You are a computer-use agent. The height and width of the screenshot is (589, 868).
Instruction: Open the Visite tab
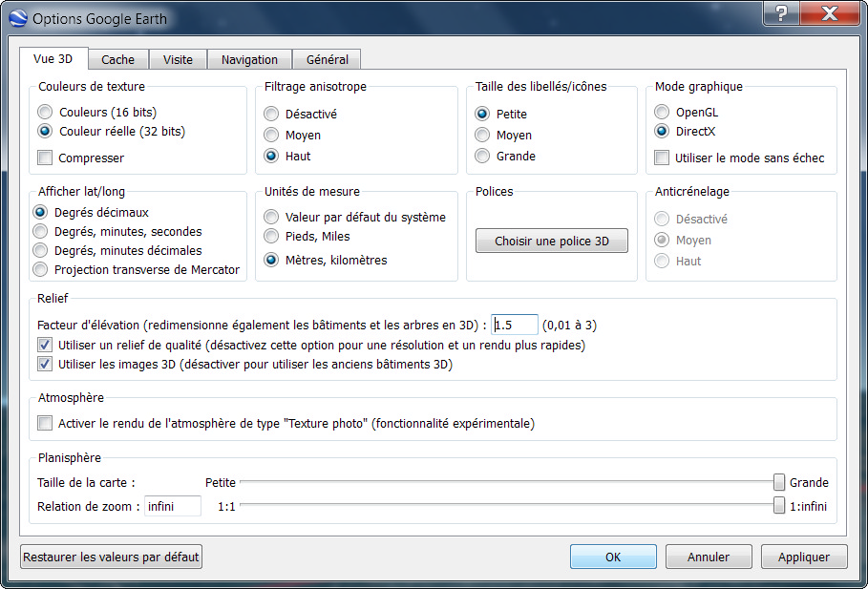(178, 60)
